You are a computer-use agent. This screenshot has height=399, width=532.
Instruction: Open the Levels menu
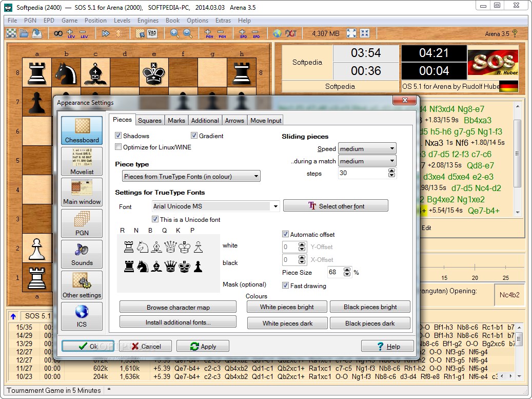(122, 21)
